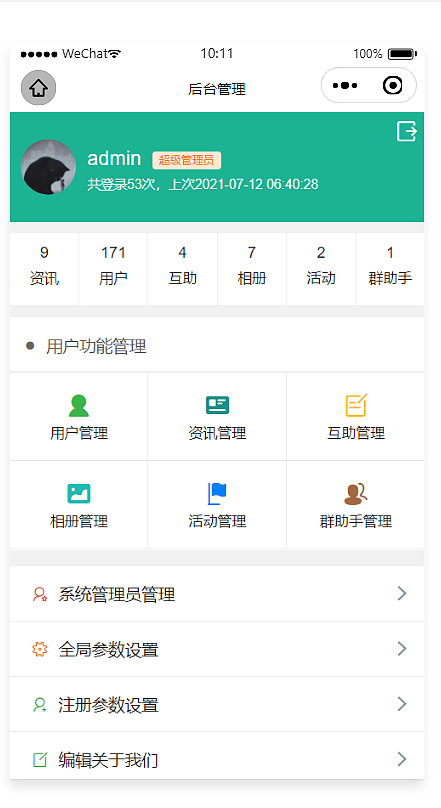Open the three-dot mini program menu
This screenshot has width=441, height=808.
[345, 86]
